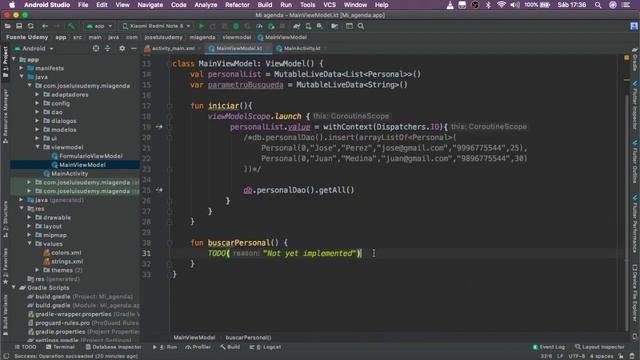This screenshot has width=640, height=360.
Task: Fold the iniciar function on line 17
Action: click(x=169, y=106)
